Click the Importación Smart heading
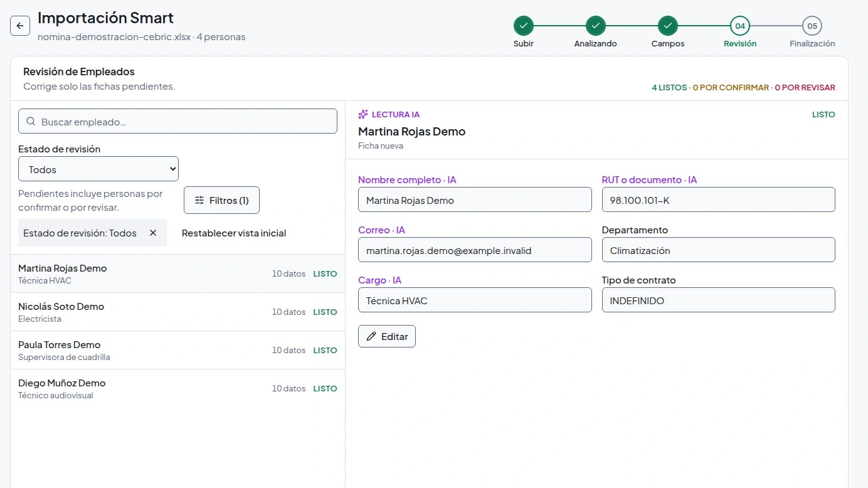 pos(105,18)
